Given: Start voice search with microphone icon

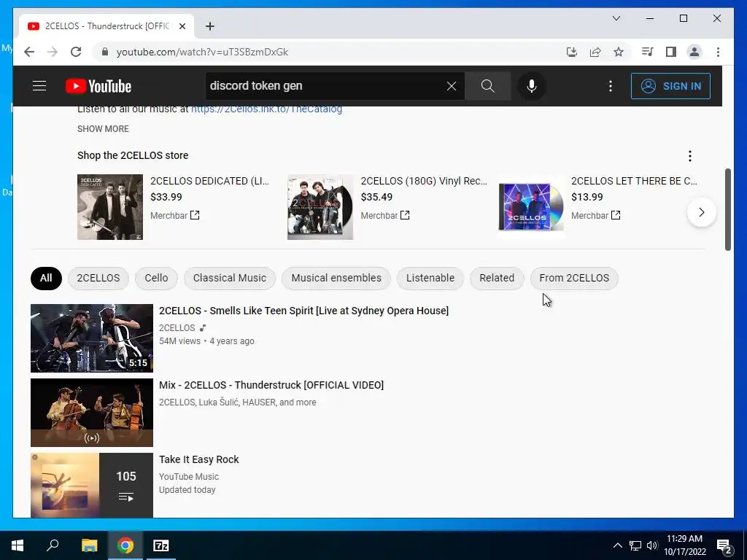Looking at the screenshot, I should (x=532, y=86).
